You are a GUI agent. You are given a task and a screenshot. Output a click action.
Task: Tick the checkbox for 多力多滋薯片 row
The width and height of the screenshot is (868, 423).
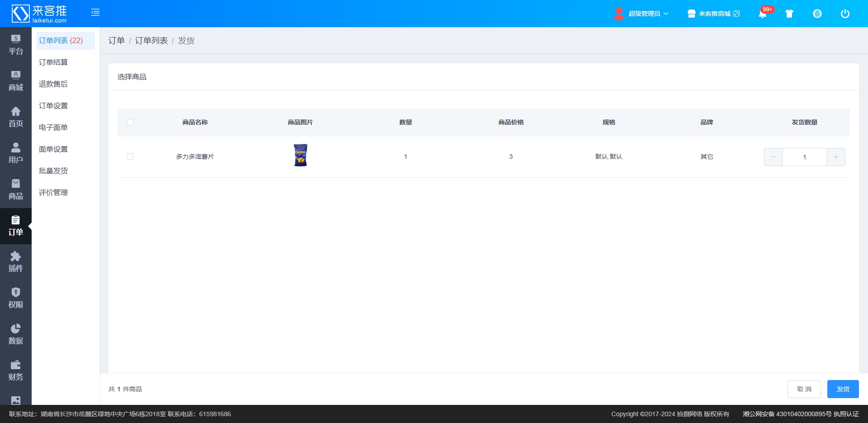coord(130,157)
